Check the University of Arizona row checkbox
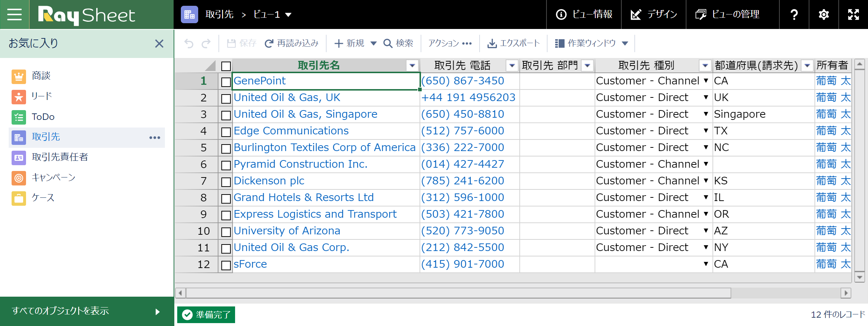868x326 pixels. coord(226,232)
